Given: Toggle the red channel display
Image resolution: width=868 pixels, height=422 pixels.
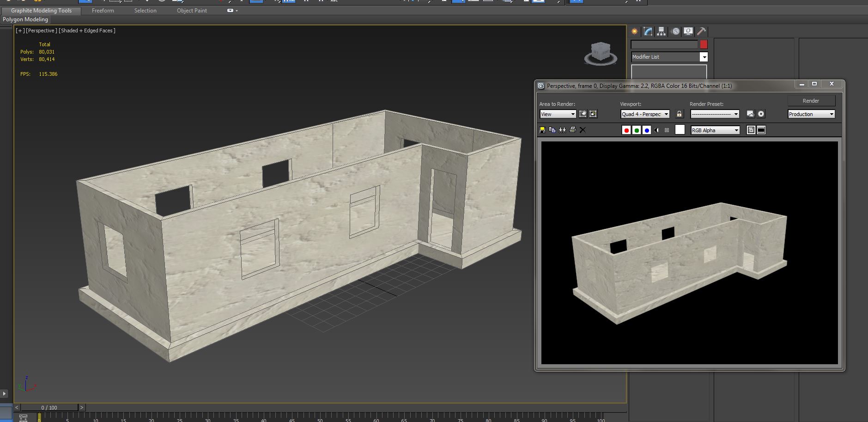Looking at the screenshot, I should click(x=626, y=130).
